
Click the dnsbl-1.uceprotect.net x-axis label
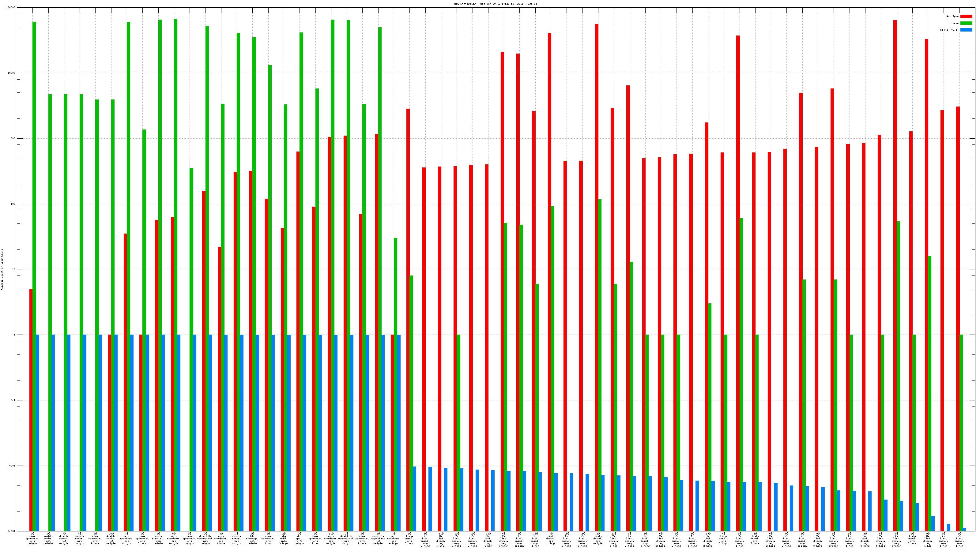pyautogui.click(x=378, y=538)
